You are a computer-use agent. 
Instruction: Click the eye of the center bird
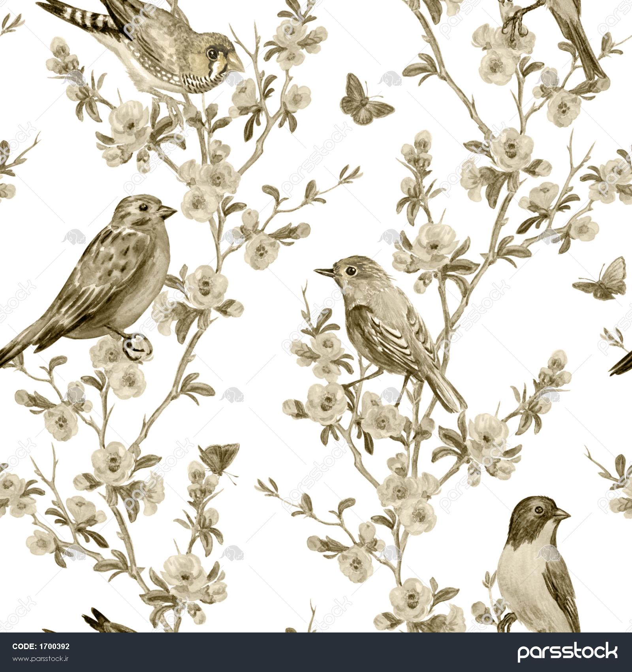[351, 271]
